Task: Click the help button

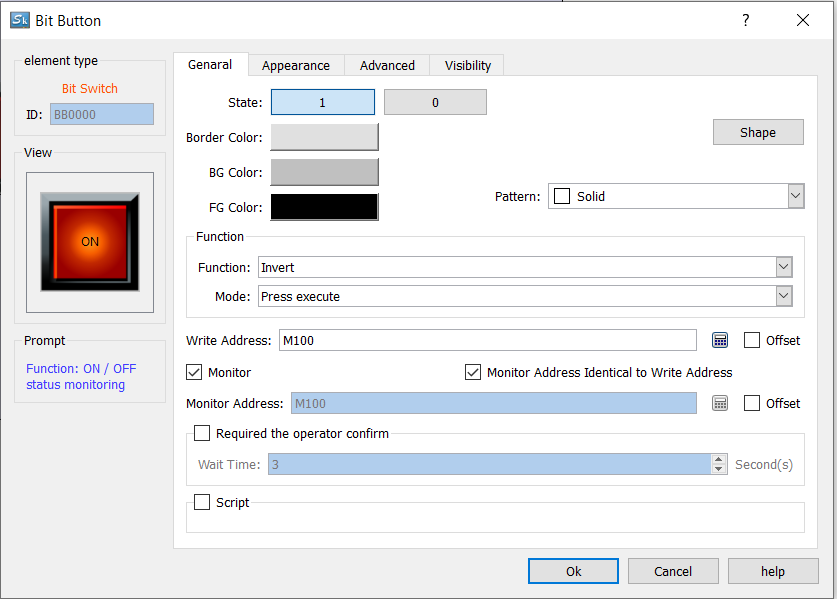Action: click(x=772, y=571)
